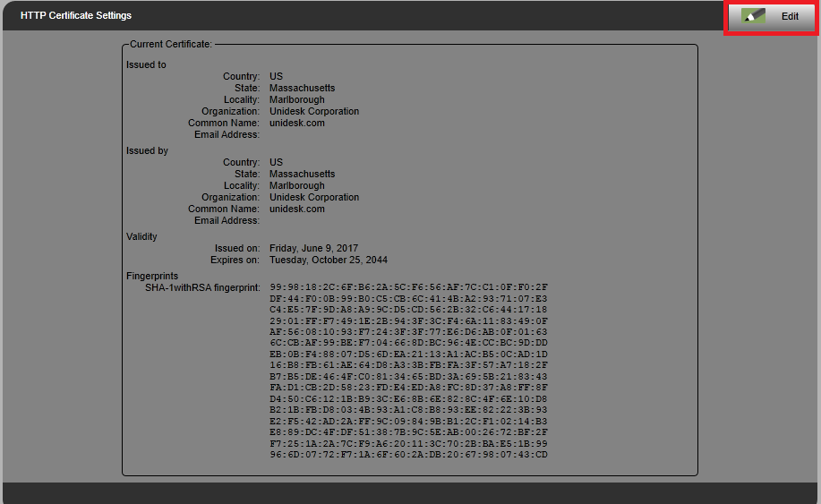Screen dimensions: 821x504
Task: Click Massachusetts state under Issued to
Action: pos(302,89)
